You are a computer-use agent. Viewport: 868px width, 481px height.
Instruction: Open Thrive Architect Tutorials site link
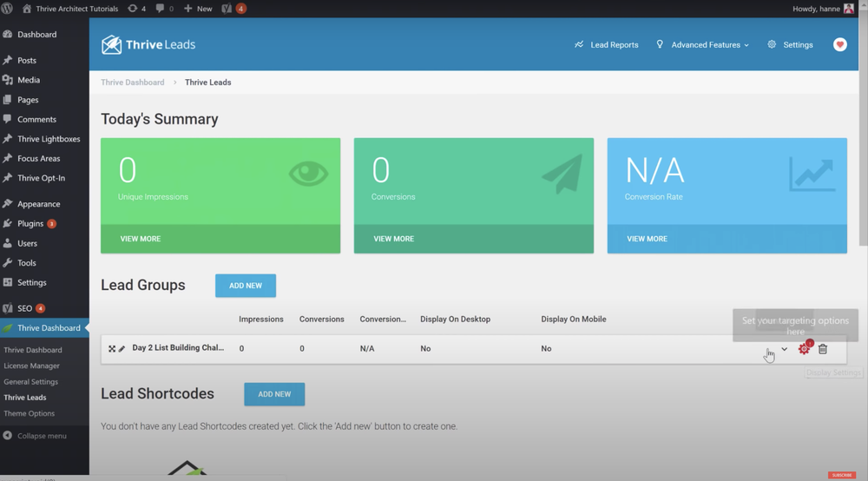(70, 9)
